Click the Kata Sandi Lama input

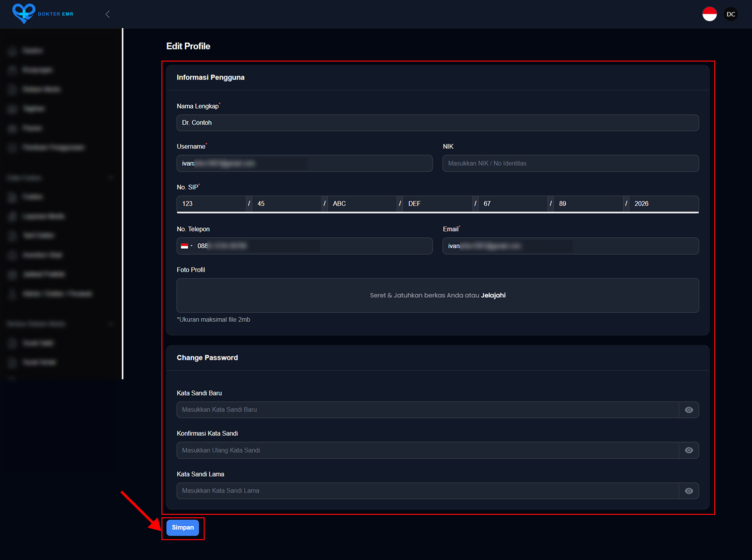click(428, 490)
